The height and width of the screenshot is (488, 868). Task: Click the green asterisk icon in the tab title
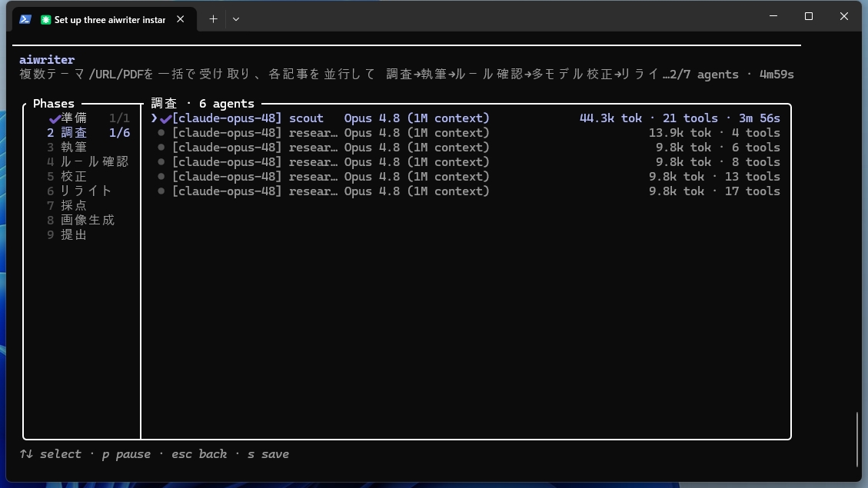coord(45,19)
